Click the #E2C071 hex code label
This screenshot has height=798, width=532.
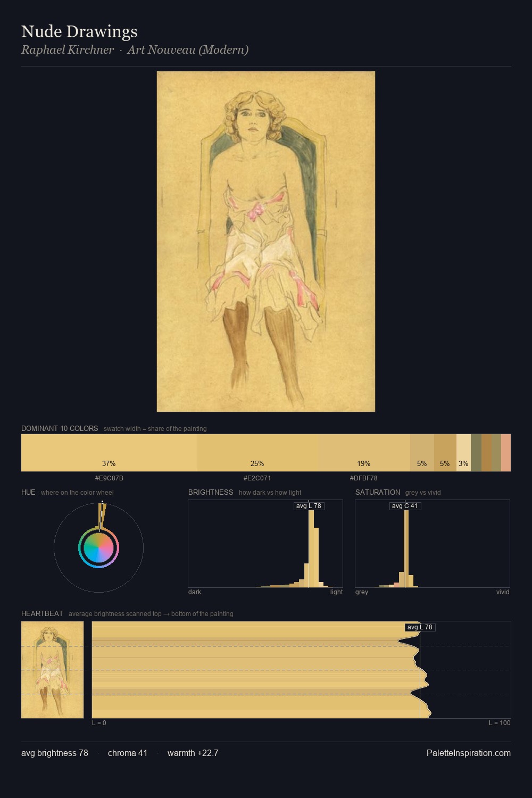[x=257, y=478]
